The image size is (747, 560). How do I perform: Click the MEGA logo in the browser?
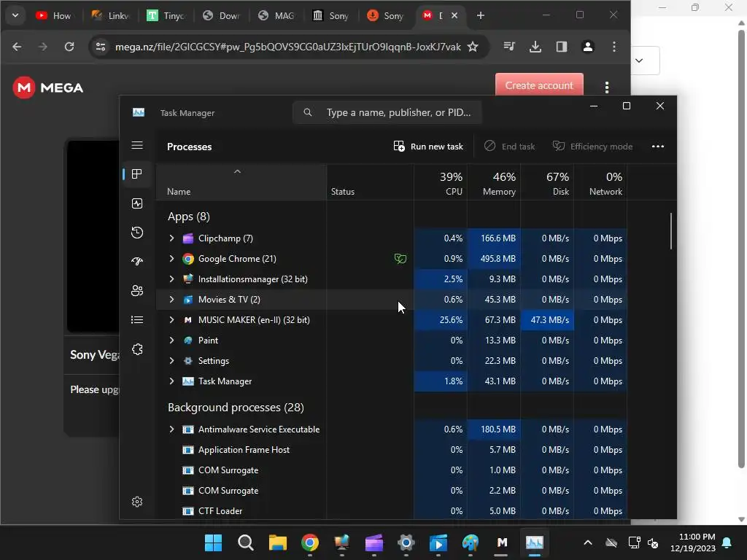pyautogui.click(x=48, y=87)
